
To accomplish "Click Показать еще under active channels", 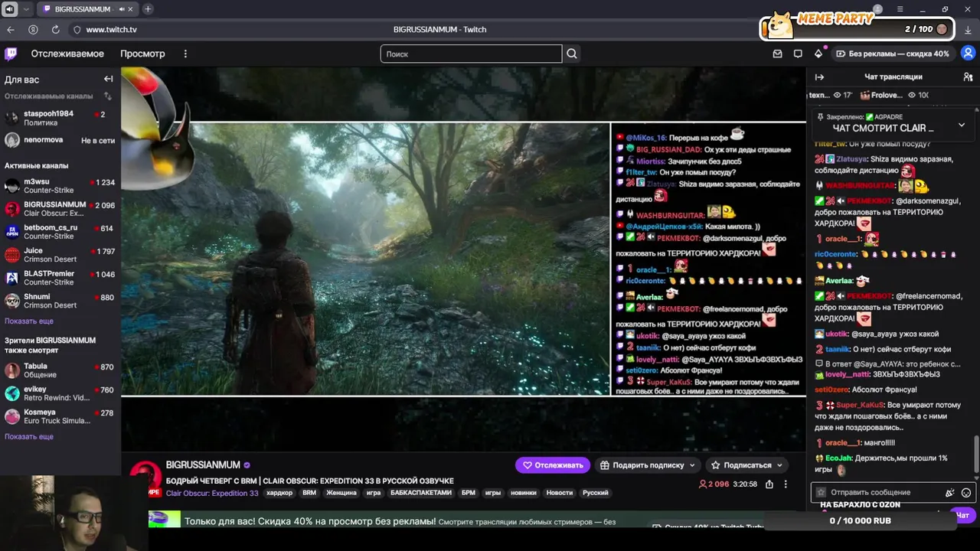I will (29, 321).
